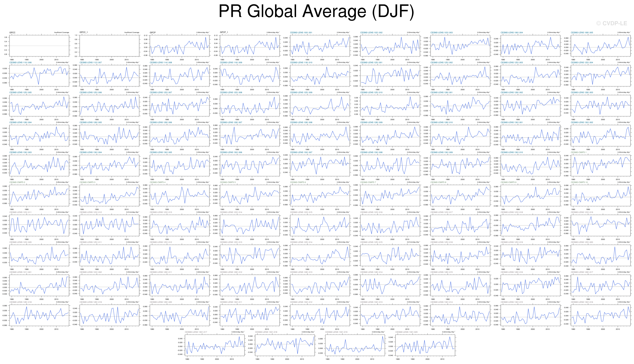
Task: Select the CESM2-LENS 1251.009 plot
Action: [320, 105]
